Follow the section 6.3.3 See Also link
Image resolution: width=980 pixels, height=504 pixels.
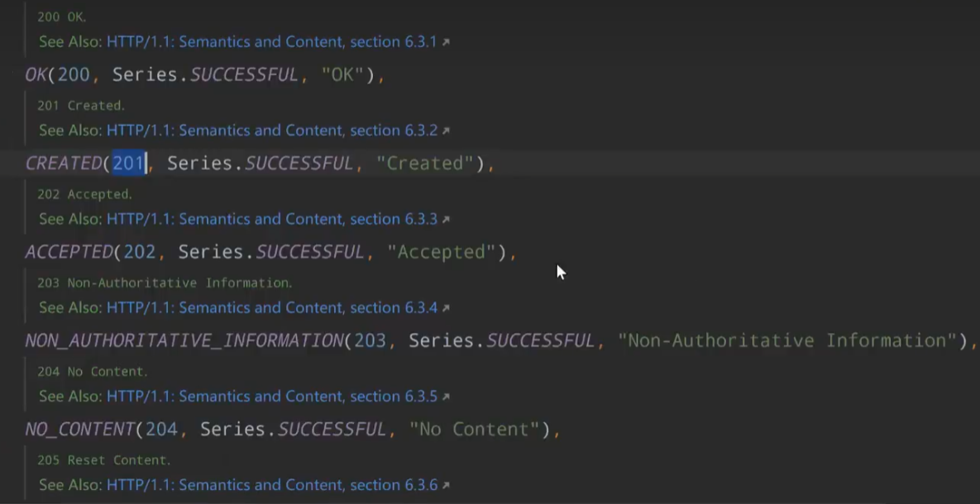(271, 219)
